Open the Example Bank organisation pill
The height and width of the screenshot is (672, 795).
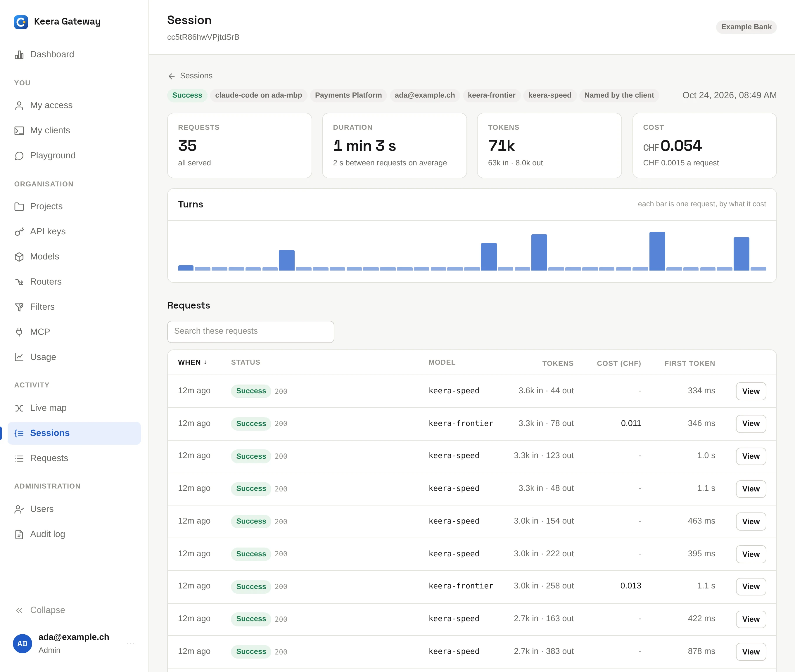(x=746, y=27)
